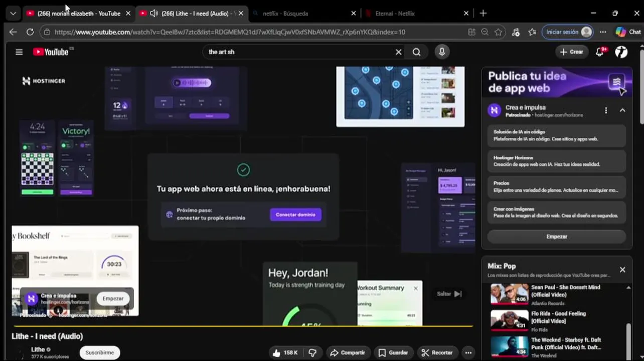The image size is (644, 361).
Task: Skip the ad with Saltar
Action: click(x=449, y=294)
